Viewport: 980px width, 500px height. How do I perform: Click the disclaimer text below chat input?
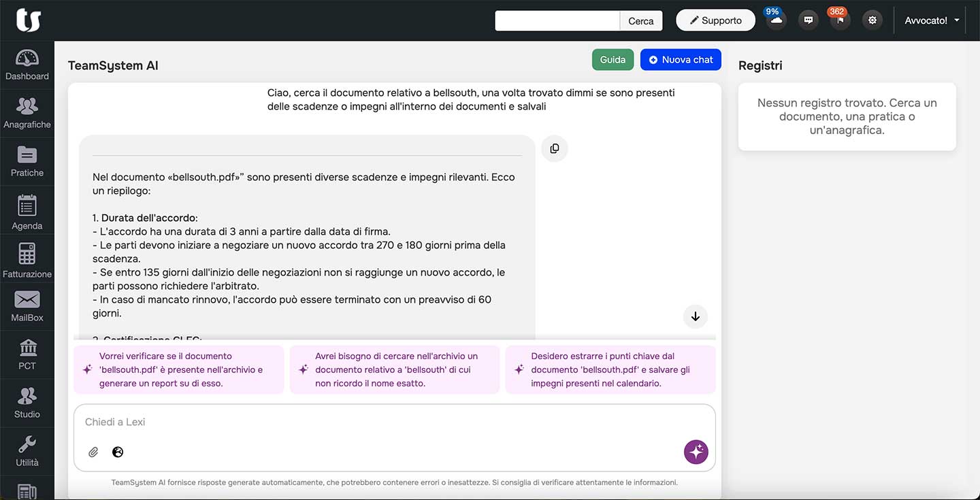click(395, 482)
